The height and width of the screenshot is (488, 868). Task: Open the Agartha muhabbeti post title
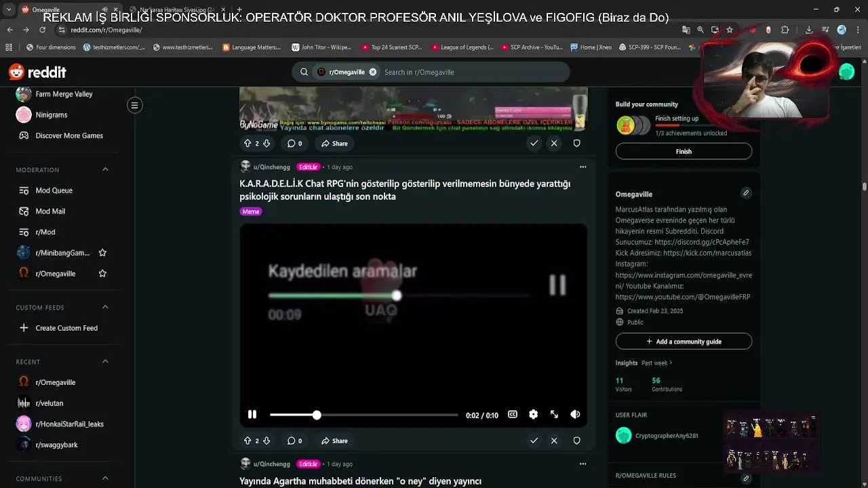[360, 481]
